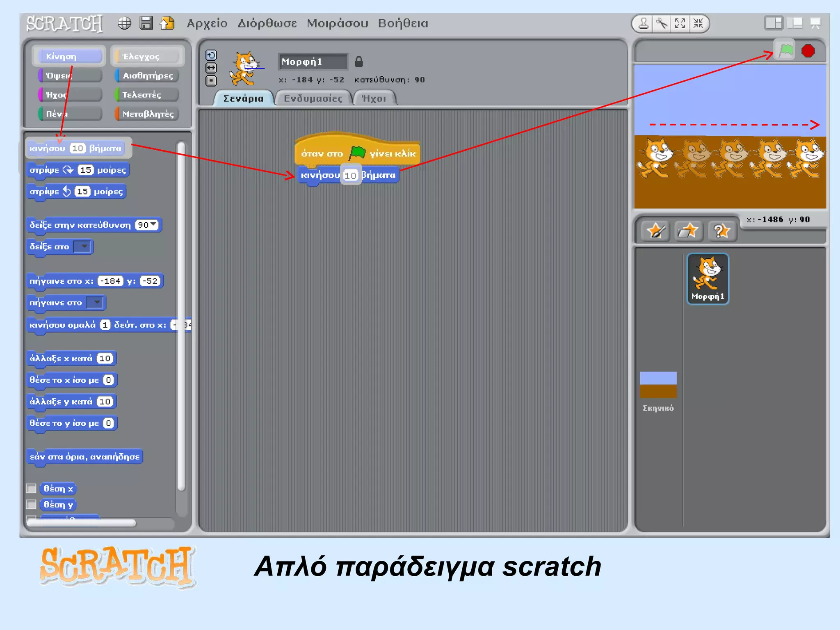Click the εάν στα όρια, αναπήδησε block

(x=85, y=457)
